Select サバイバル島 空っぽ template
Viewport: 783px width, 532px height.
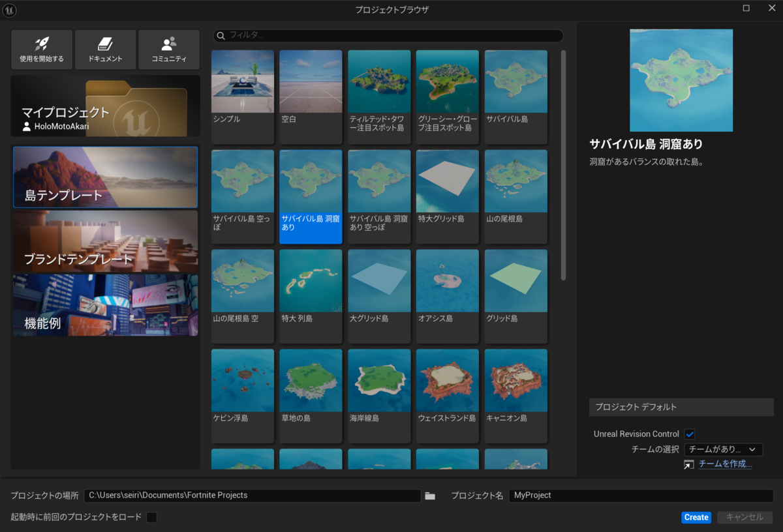click(x=243, y=197)
